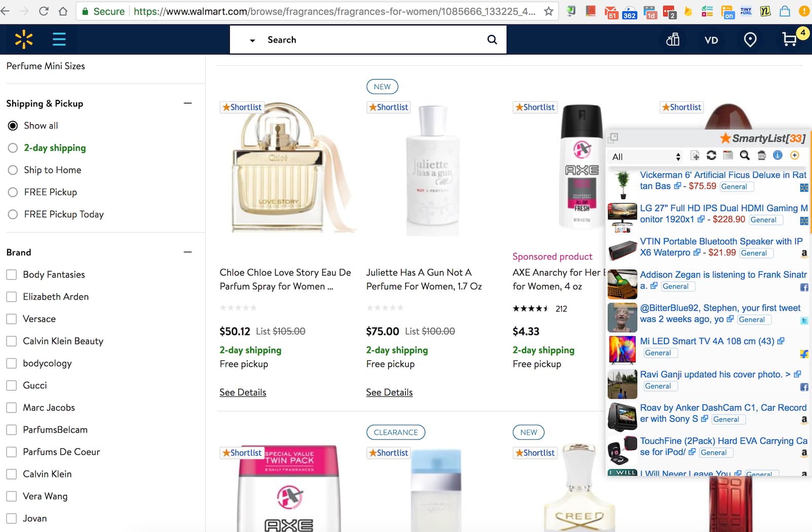The image size is (812, 532).
Task: Open the Walmart hamburger menu
Action: (x=59, y=39)
